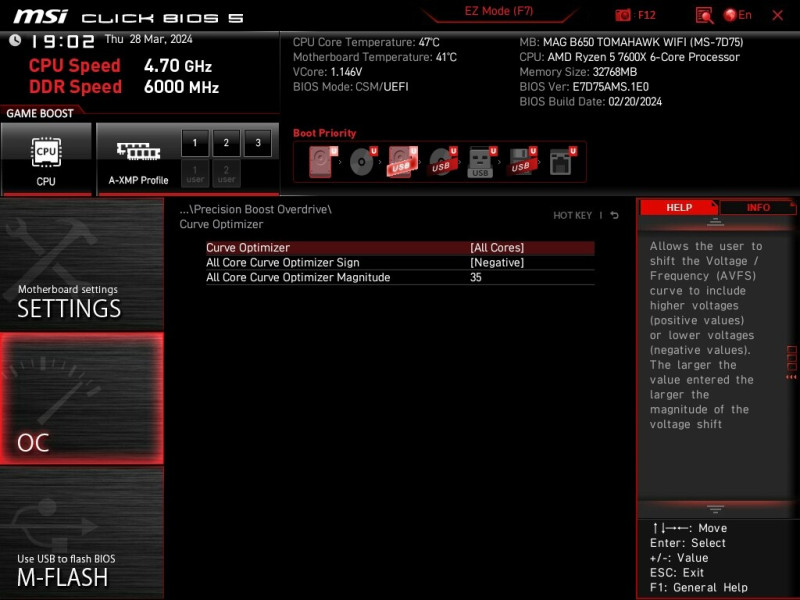This screenshot has height=600, width=800.
Task: Select the USB floppy boot device icon
Action: tap(521, 162)
